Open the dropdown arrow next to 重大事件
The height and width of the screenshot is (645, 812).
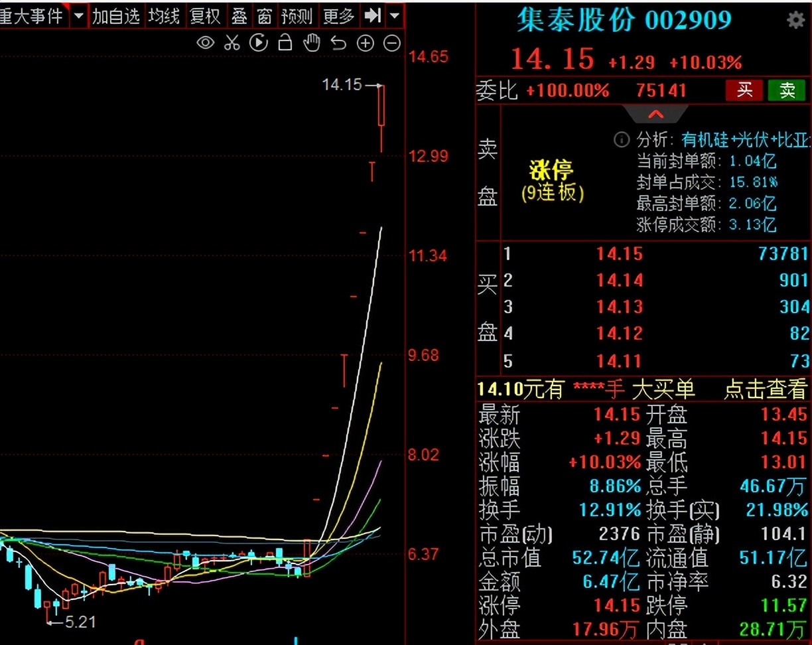pyautogui.click(x=79, y=15)
